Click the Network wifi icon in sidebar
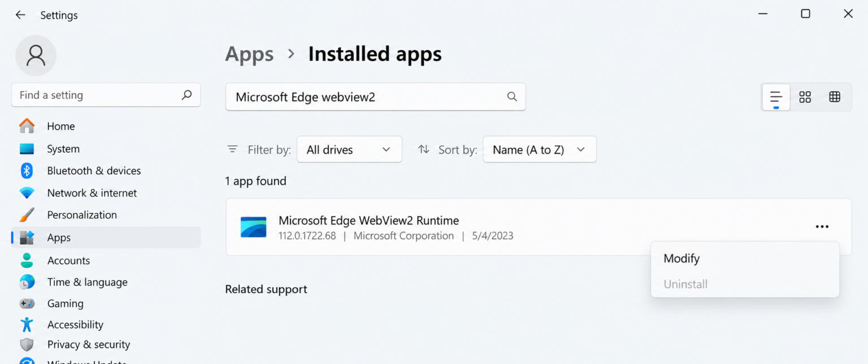 (27, 193)
